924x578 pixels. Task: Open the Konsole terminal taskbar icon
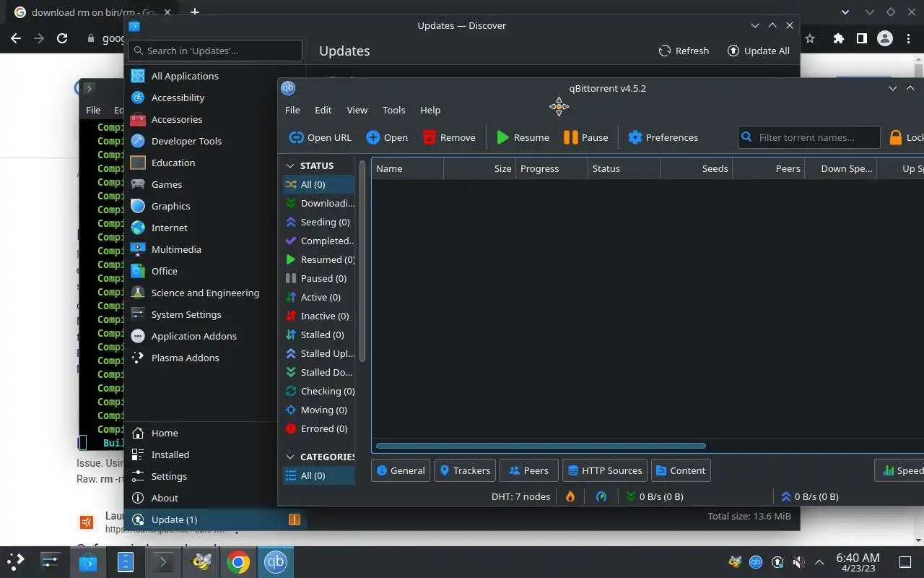pos(163,561)
